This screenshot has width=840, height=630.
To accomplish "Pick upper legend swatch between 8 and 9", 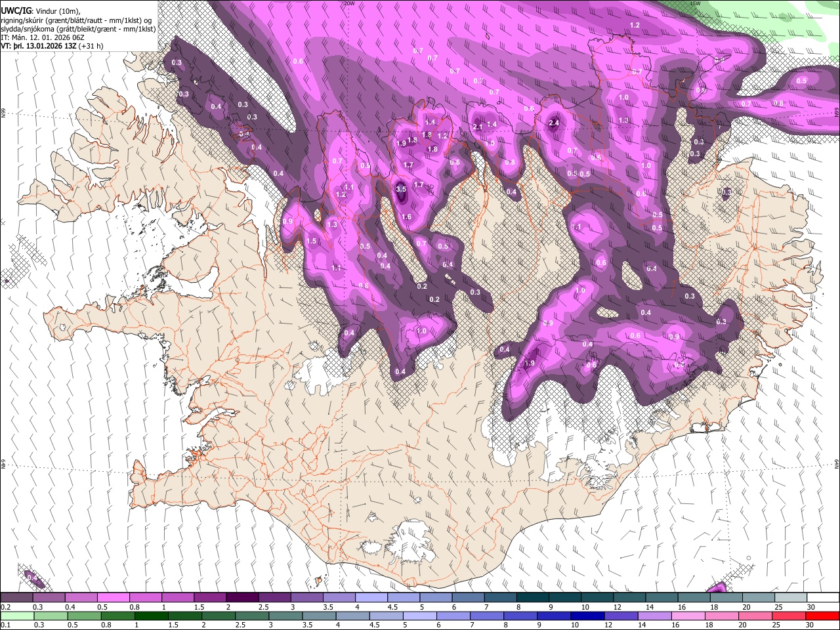I will pos(533,598).
